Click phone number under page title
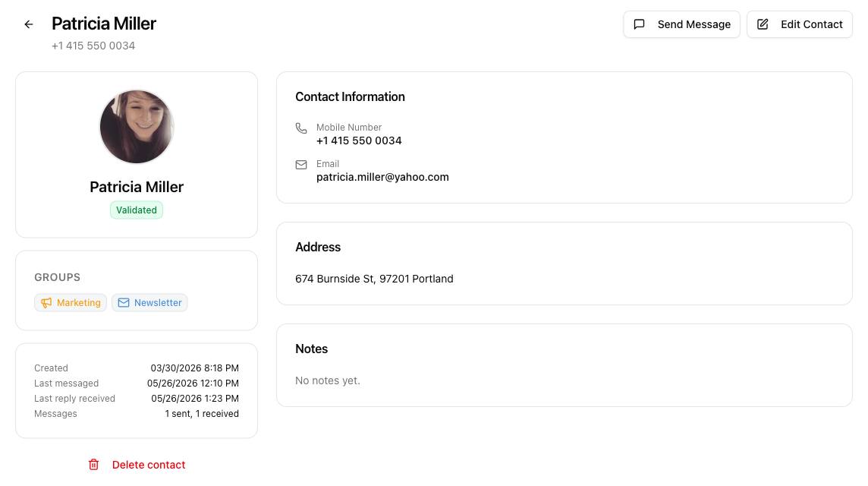The height and width of the screenshot is (486, 868). tap(93, 46)
